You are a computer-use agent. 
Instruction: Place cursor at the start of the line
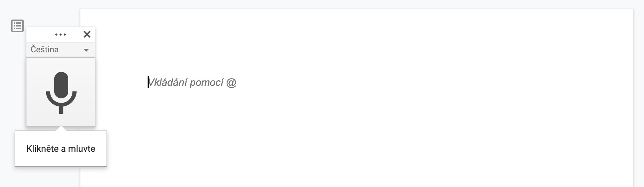[x=148, y=82]
